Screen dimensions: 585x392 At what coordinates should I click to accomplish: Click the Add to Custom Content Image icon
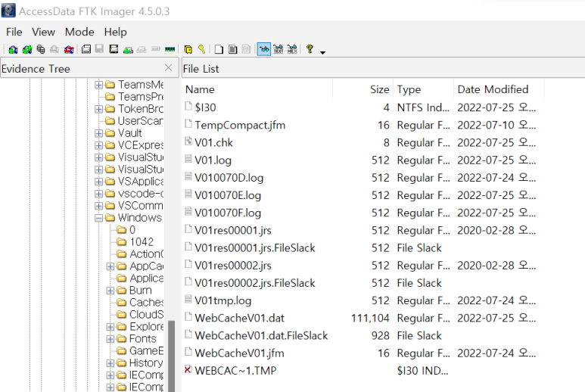coord(128,50)
